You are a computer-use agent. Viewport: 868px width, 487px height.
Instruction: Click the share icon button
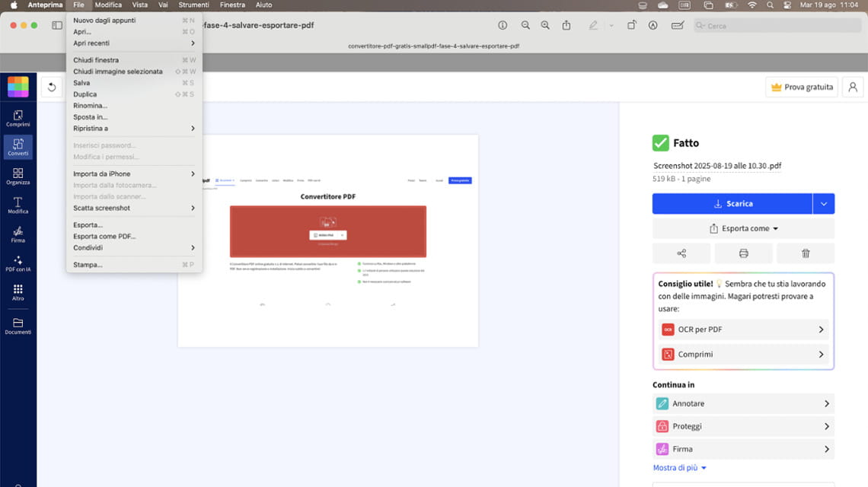coord(681,253)
